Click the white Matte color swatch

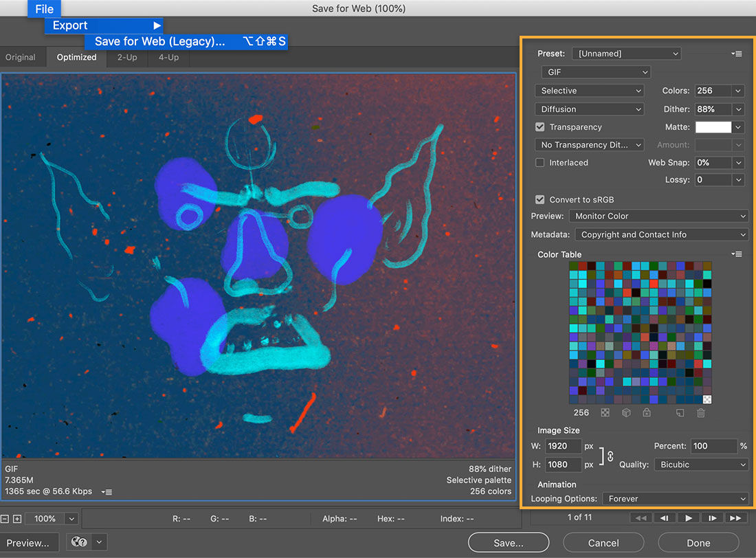click(x=713, y=127)
